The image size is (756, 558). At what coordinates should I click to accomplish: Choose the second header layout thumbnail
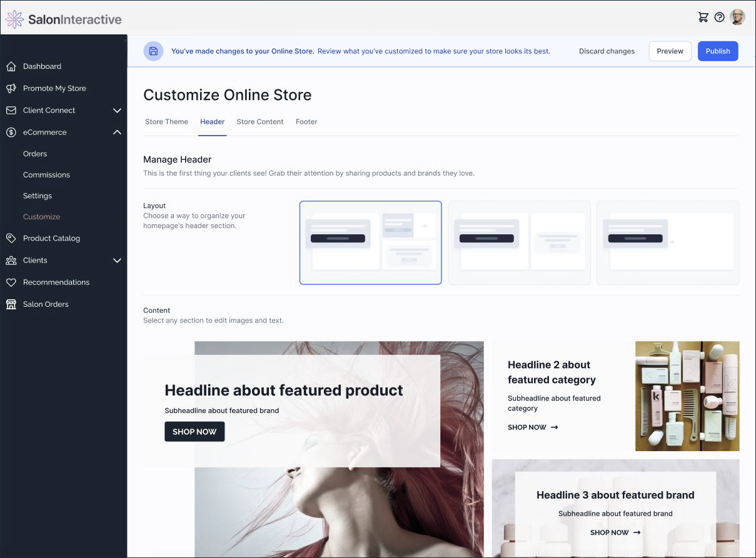click(519, 242)
